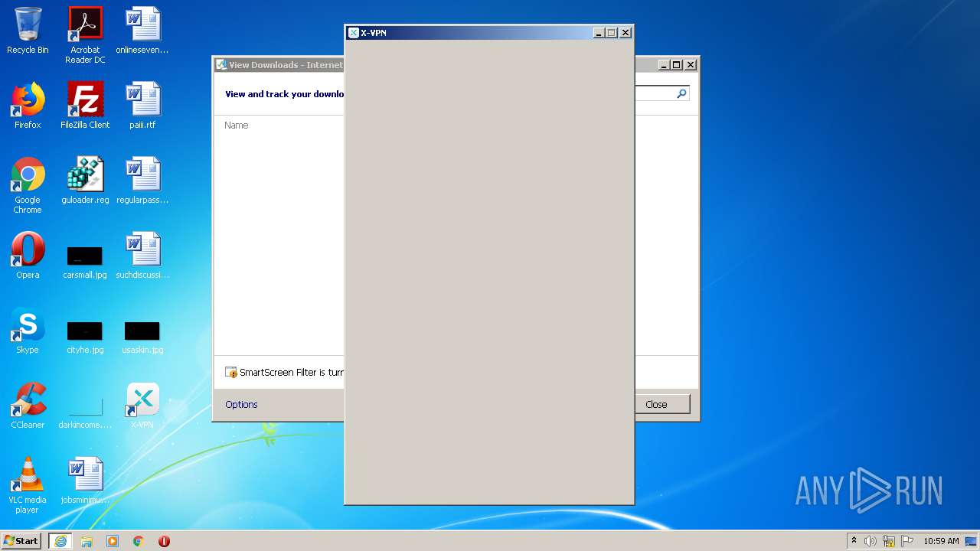Screen dimensions: 980x551
Task: Launch Skype from the desktop
Action: click(28, 331)
